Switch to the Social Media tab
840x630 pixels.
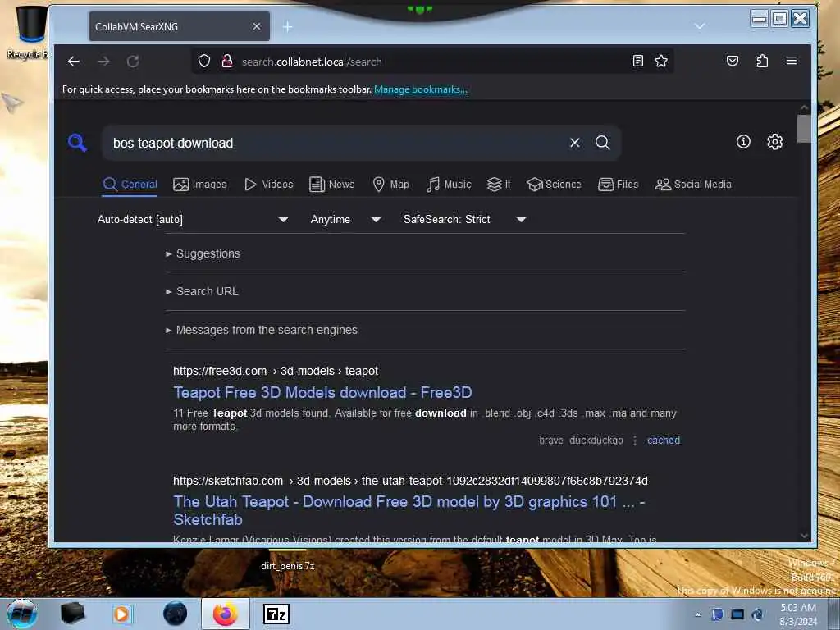click(x=693, y=185)
